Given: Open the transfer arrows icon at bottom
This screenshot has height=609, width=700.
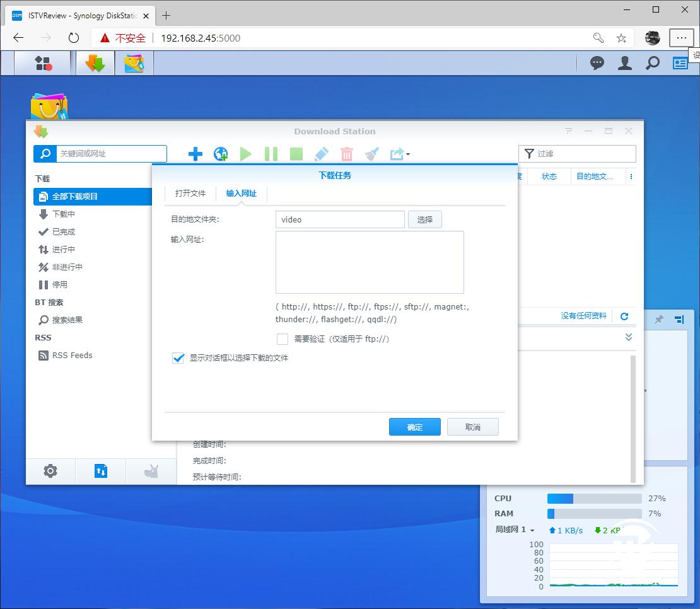Looking at the screenshot, I should [101, 471].
